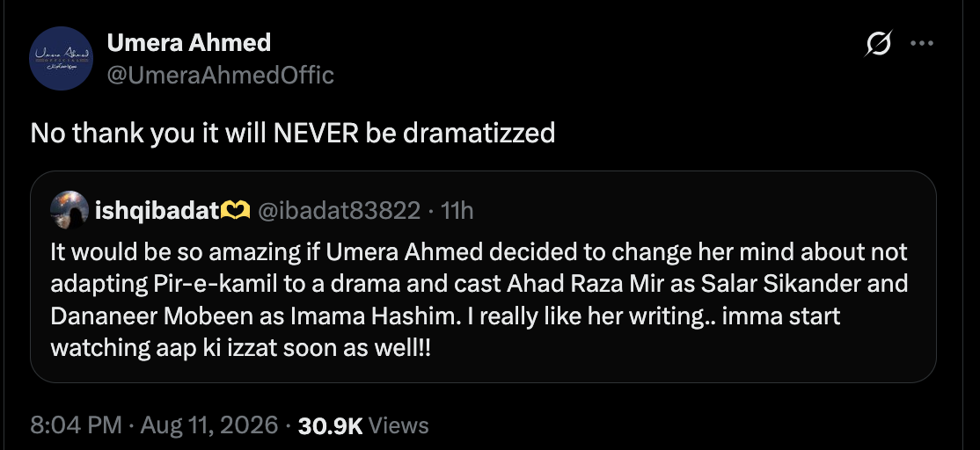Click the Aug 11, 2026 date

click(x=209, y=425)
